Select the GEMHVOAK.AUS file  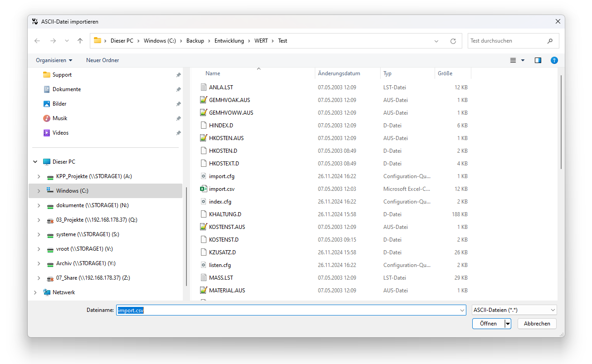coord(229,100)
